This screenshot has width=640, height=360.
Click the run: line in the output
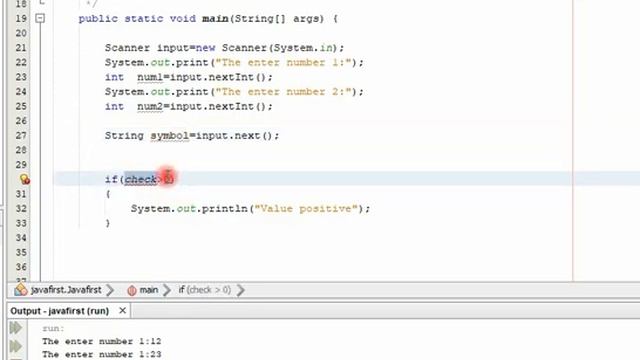(x=53, y=328)
